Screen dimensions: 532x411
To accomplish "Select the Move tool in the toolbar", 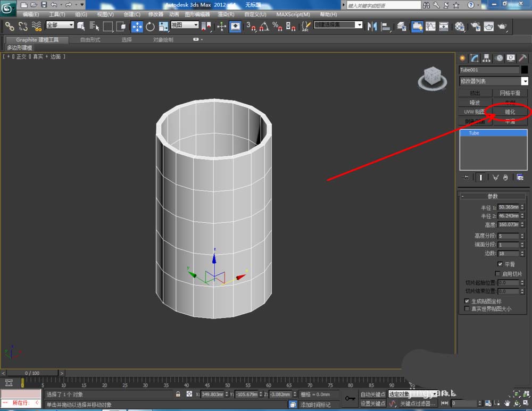I will [x=137, y=26].
